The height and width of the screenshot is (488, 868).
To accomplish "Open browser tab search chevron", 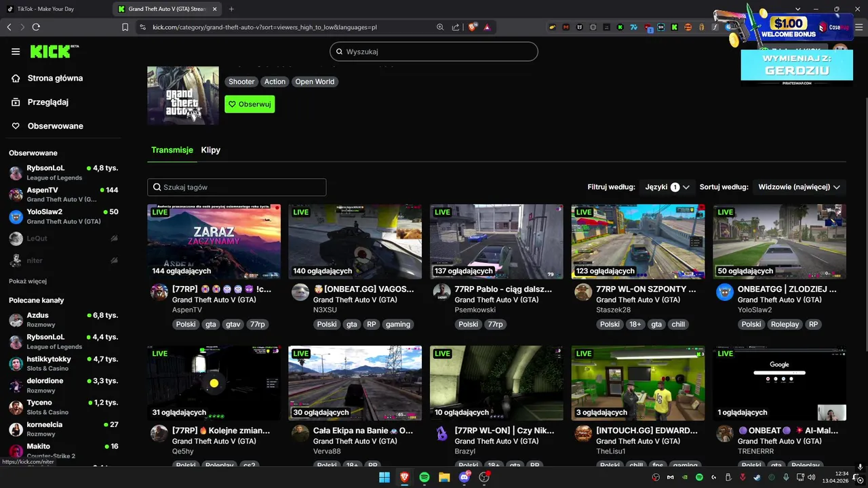I will pos(797,9).
